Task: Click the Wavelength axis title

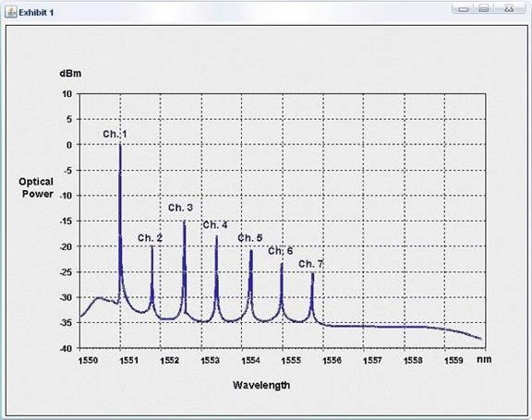Action: click(x=261, y=385)
